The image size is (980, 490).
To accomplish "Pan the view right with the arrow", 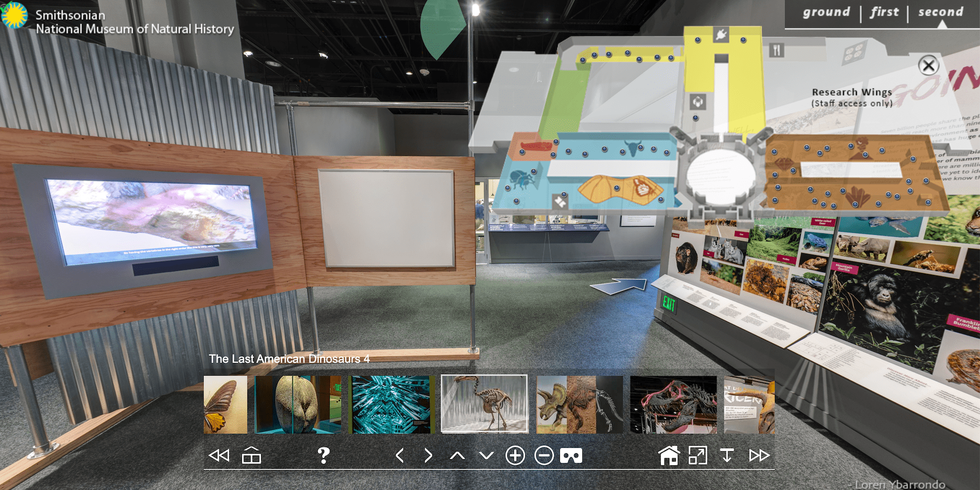I will pos(428,455).
